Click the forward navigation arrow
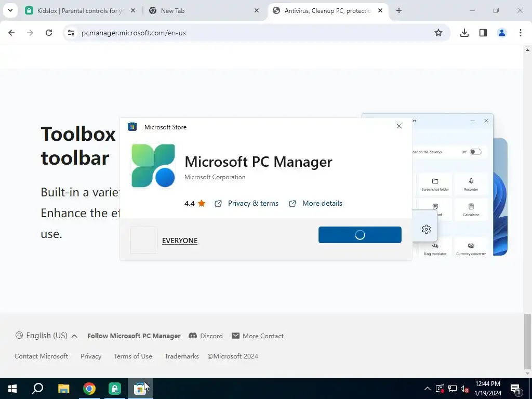Screen dimensions: 532x399 30,33
